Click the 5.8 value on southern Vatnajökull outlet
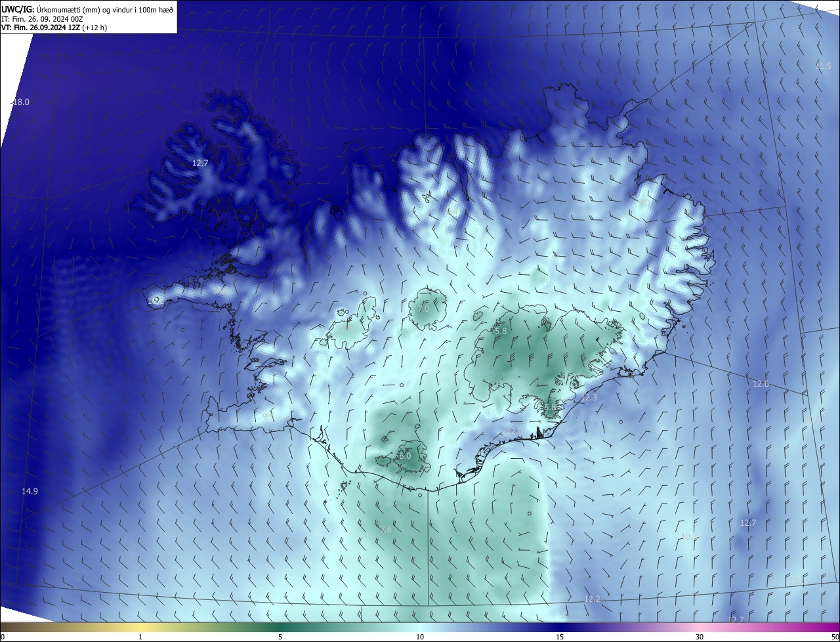Viewport: 840px width, 642px height. (x=550, y=408)
